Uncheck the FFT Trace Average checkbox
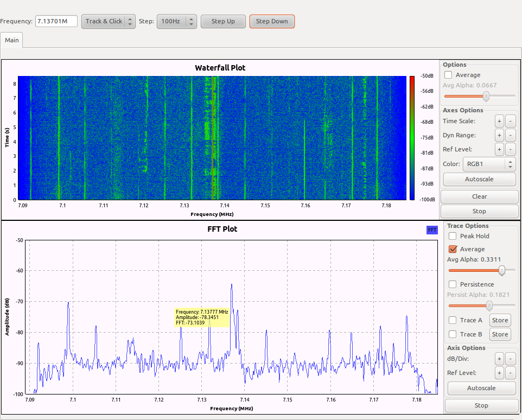This screenshot has height=420, width=522. pyautogui.click(x=453, y=249)
